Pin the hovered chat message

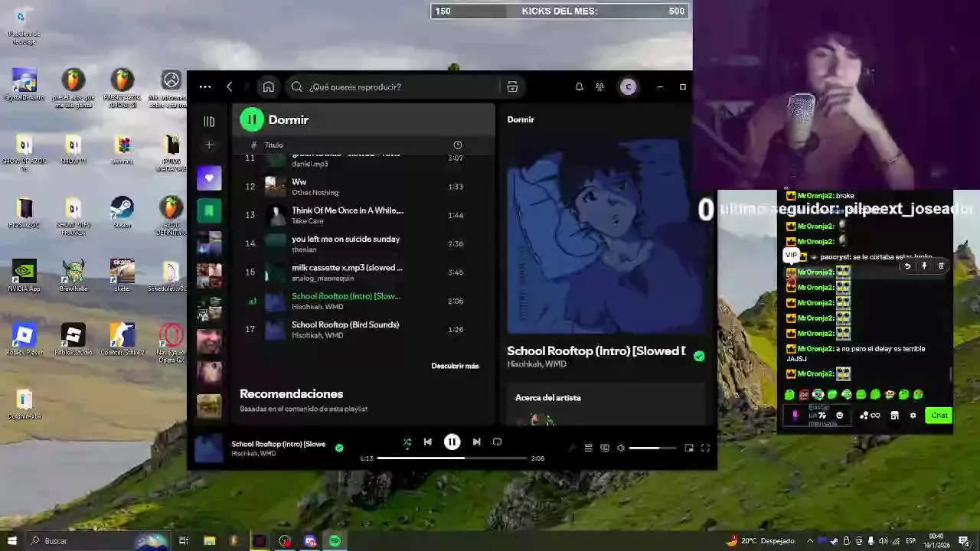(x=924, y=266)
